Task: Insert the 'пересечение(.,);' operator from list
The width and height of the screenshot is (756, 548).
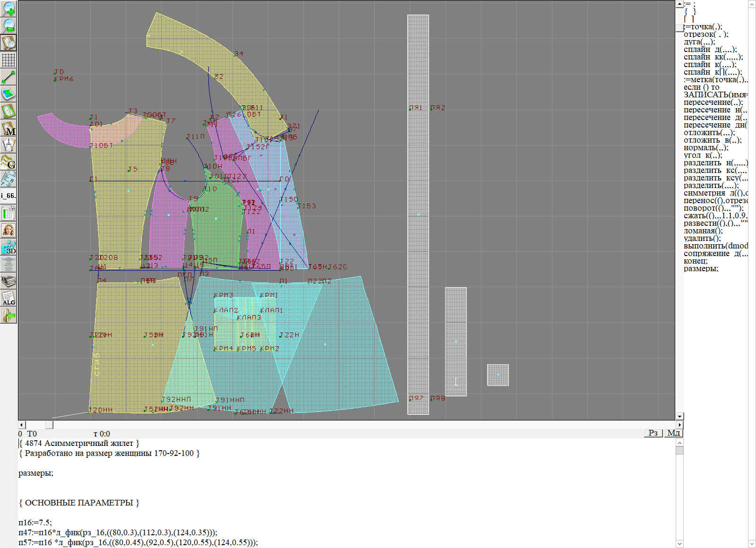Action: [x=713, y=103]
